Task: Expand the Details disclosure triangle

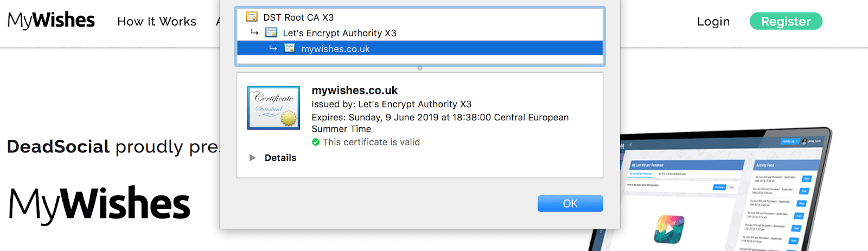Action: 252,158
